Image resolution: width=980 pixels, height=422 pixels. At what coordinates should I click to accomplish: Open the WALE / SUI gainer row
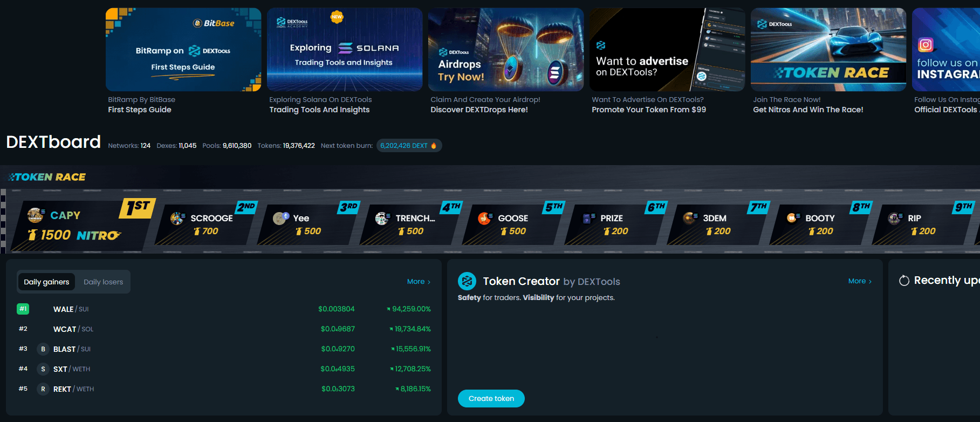pyautogui.click(x=224, y=309)
